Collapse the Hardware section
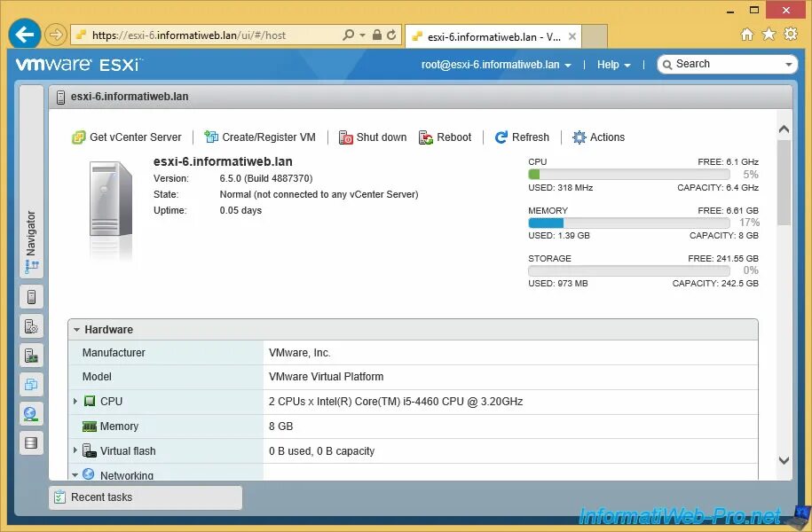This screenshot has width=812, height=532. 76,330
